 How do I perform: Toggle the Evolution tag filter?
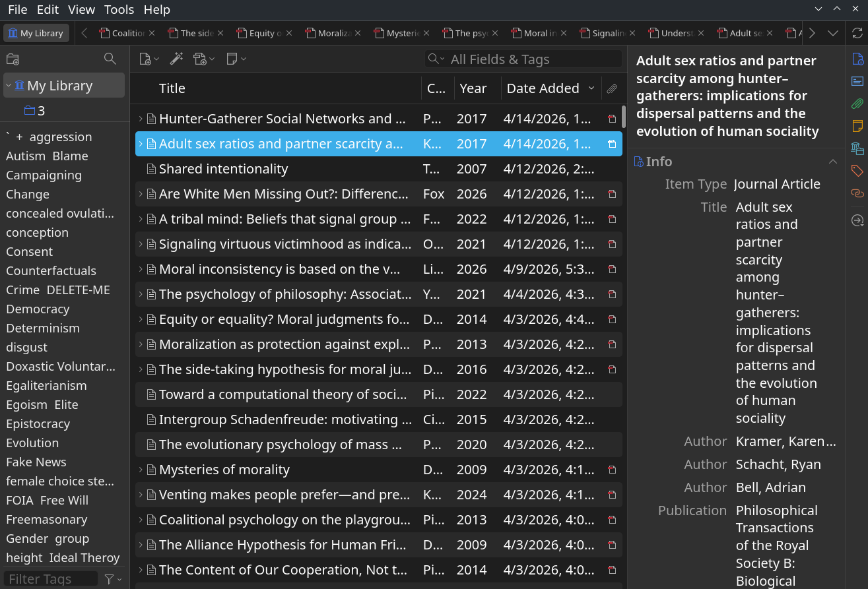click(x=32, y=443)
